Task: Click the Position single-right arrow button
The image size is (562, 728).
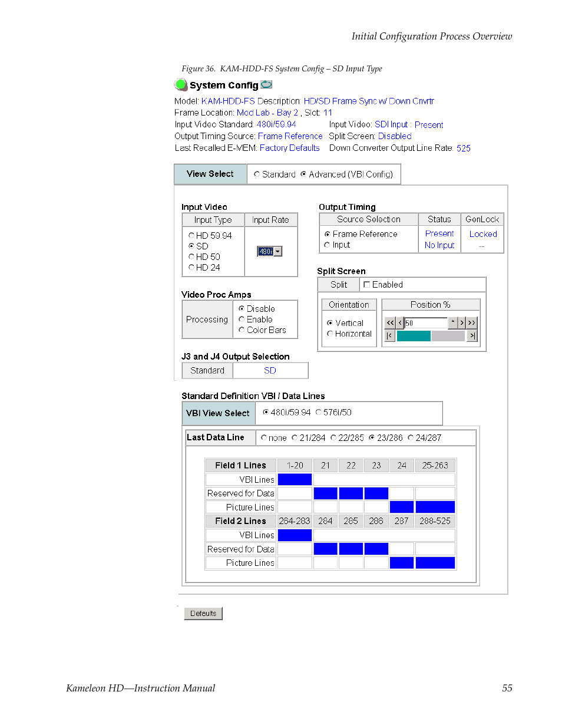Action: (462, 322)
